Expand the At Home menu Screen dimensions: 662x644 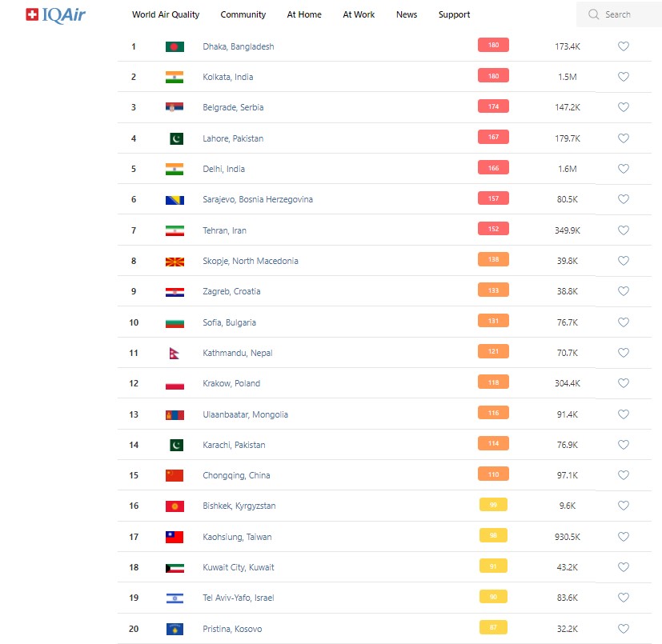(x=304, y=14)
